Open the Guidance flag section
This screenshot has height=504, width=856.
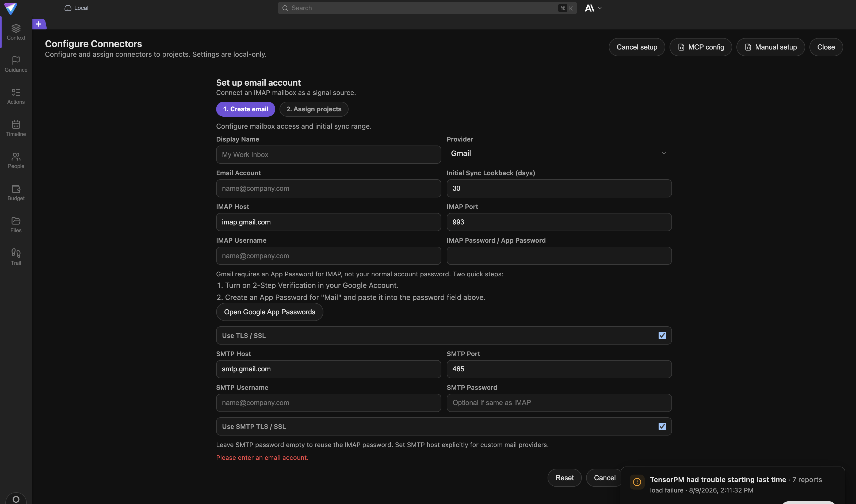point(16,64)
